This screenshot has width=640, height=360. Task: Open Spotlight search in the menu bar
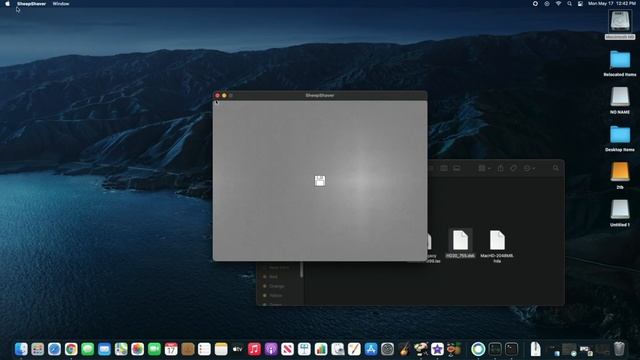coord(569,4)
